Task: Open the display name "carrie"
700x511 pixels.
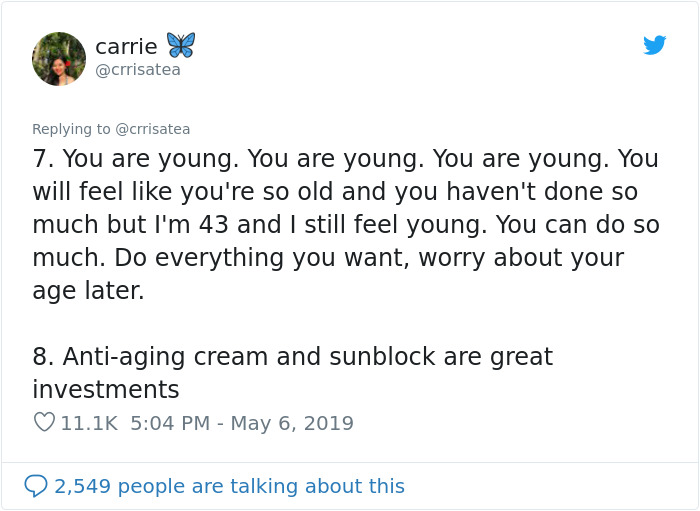Action: tap(126, 46)
